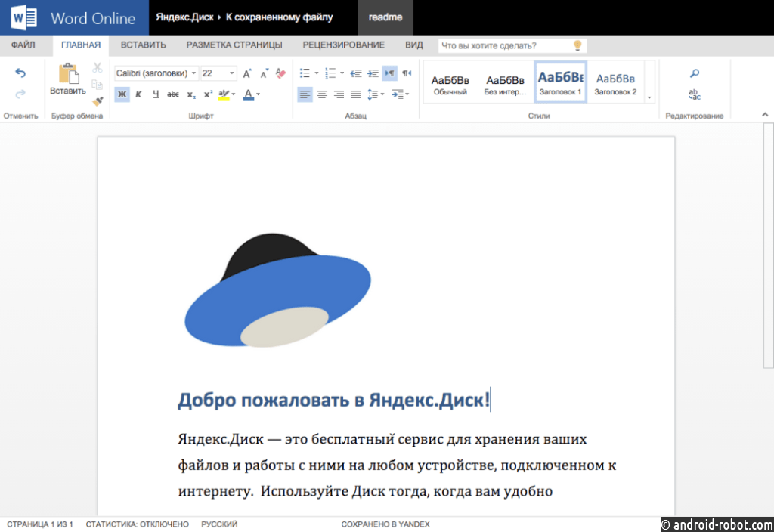Click СТАТИСТИКА: ОТКЛЮЧЕНО in status bar

point(138,524)
